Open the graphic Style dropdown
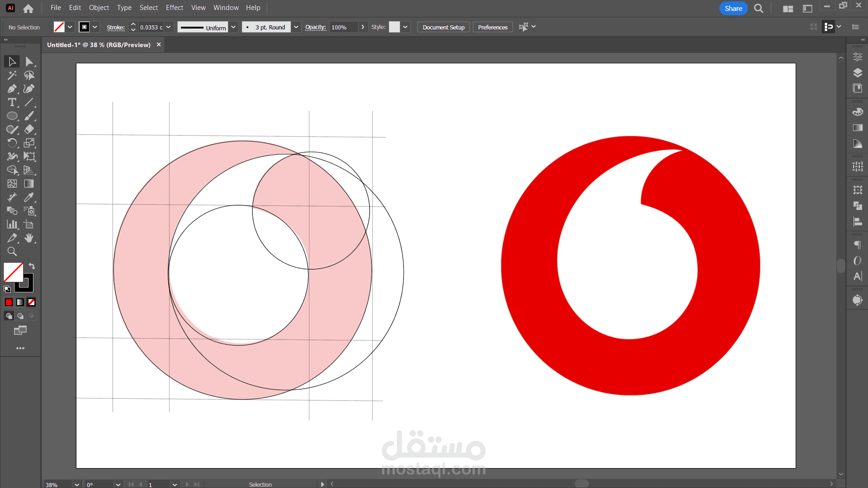The width and height of the screenshot is (868, 488). [405, 27]
